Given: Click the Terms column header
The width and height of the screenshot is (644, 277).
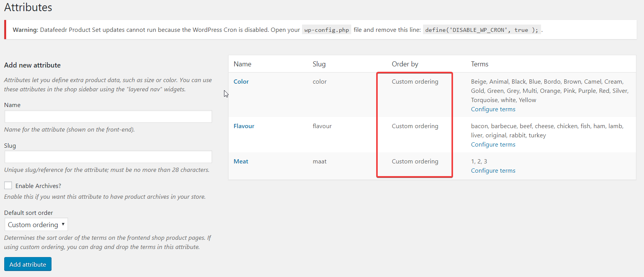Looking at the screenshot, I should (x=480, y=64).
